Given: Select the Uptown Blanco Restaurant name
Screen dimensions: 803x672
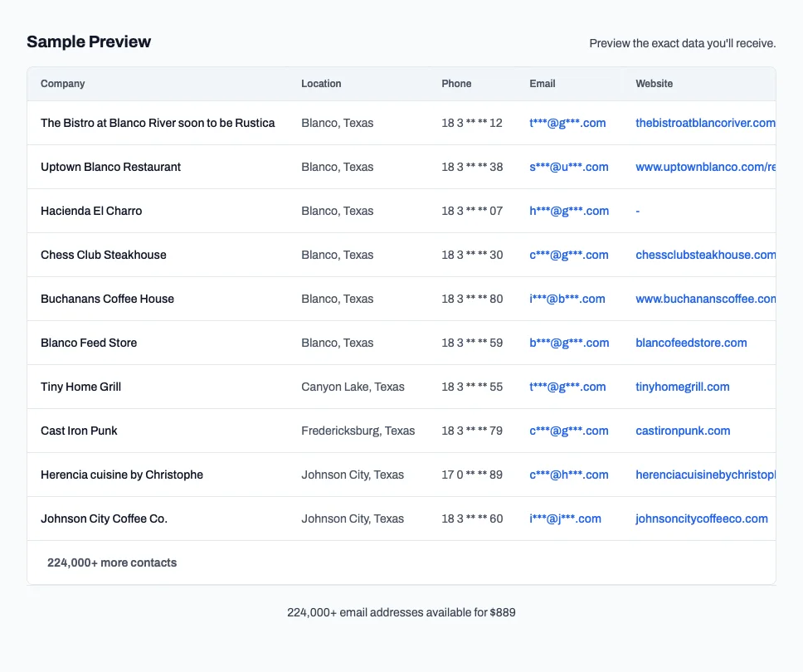Looking at the screenshot, I should pos(110,167).
